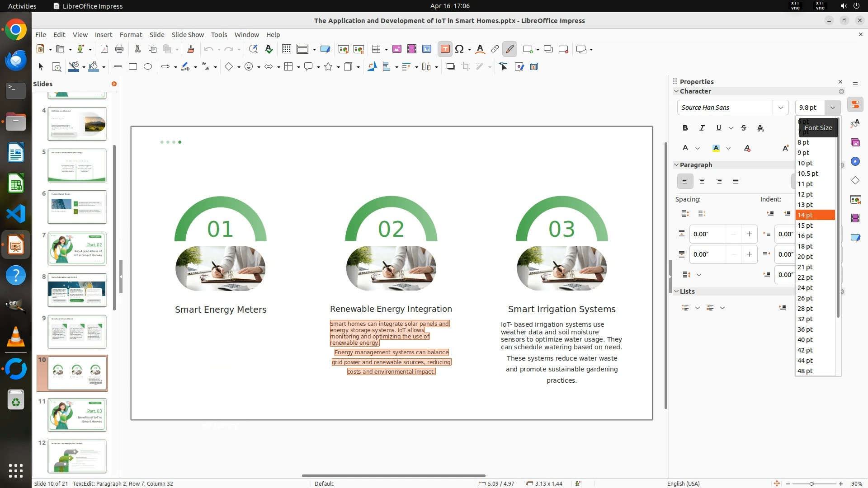Image resolution: width=868 pixels, height=488 pixels.
Task: Click the Bold formatting icon
Action: [x=685, y=128]
